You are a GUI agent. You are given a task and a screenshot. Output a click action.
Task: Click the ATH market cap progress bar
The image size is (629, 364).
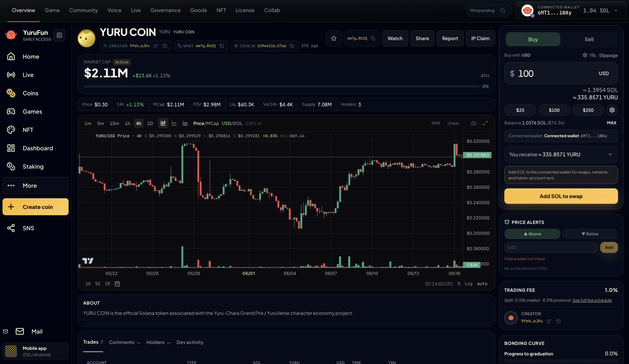click(x=282, y=86)
